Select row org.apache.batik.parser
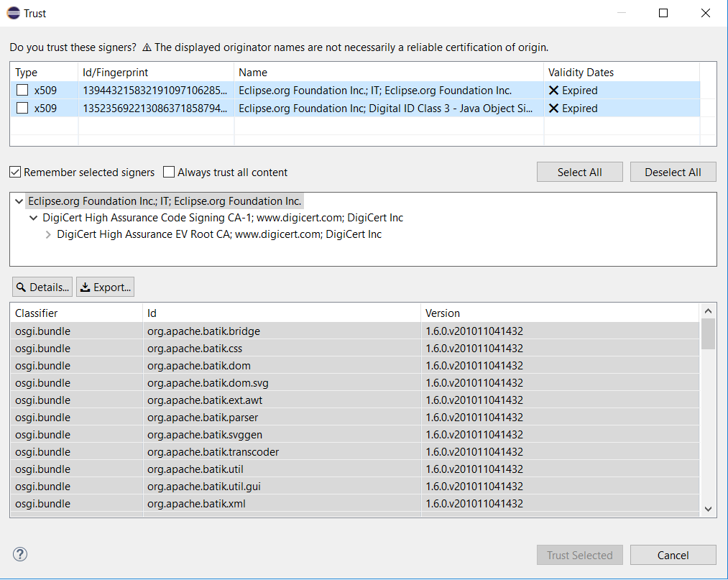728x580 pixels. [x=355, y=417]
